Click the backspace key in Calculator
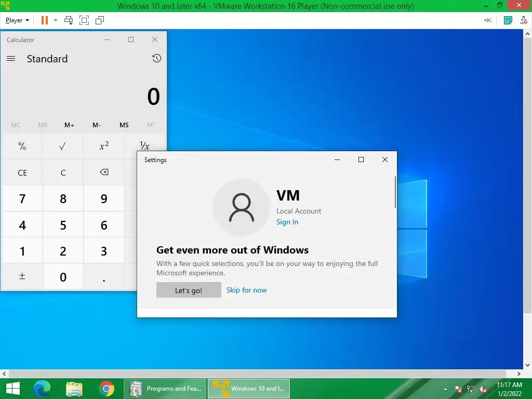Image resolution: width=532 pixels, height=399 pixels. [x=104, y=172]
